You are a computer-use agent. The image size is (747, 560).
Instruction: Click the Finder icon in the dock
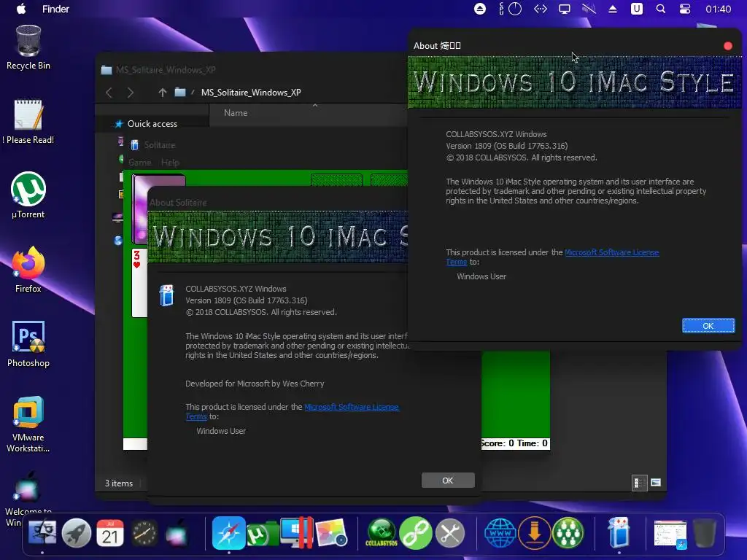coord(42,532)
